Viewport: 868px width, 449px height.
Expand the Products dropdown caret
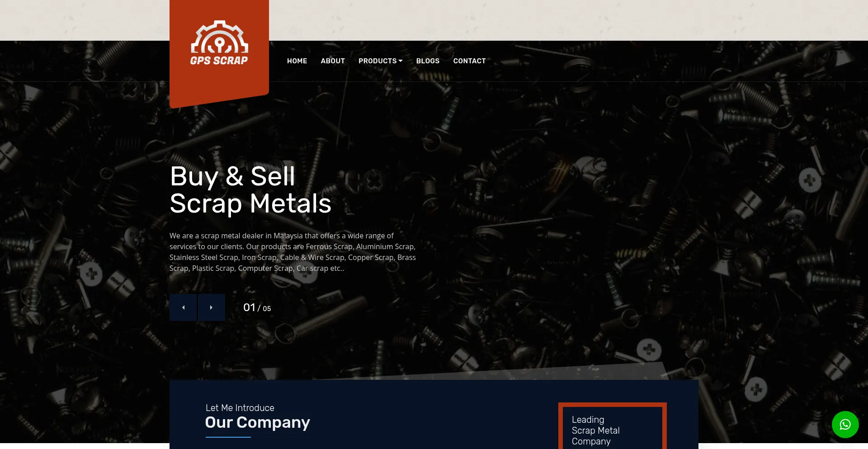[x=401, y=61]
